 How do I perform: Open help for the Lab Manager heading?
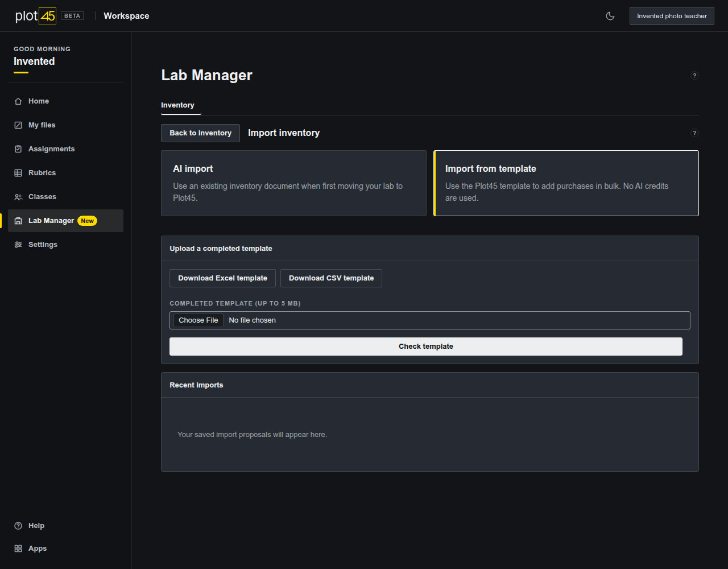pos(694,75)
